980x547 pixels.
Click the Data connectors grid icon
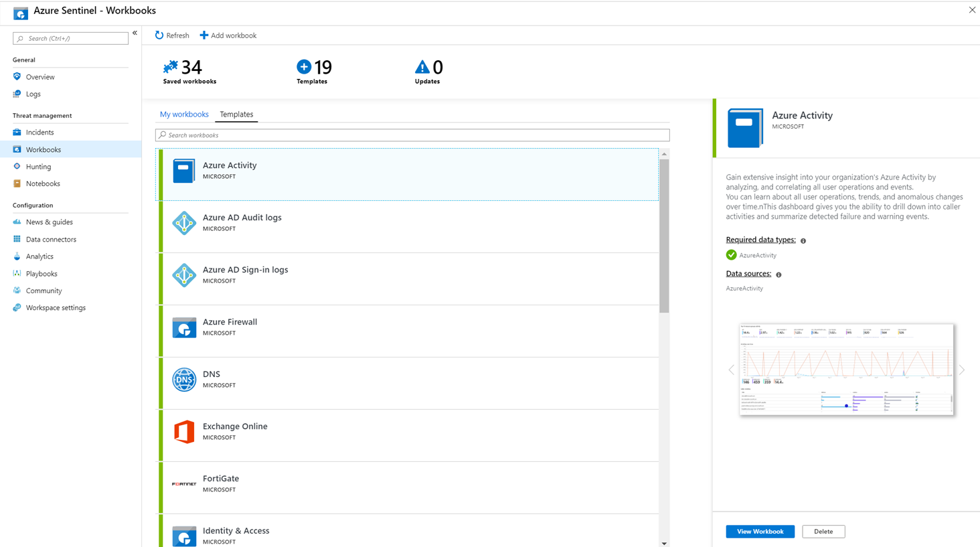click(17, 239)
